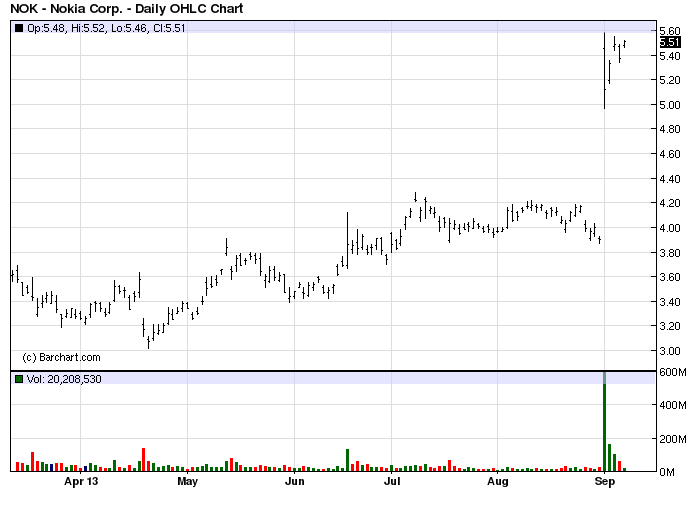Click the 'May' date axis label

(188, 482)
